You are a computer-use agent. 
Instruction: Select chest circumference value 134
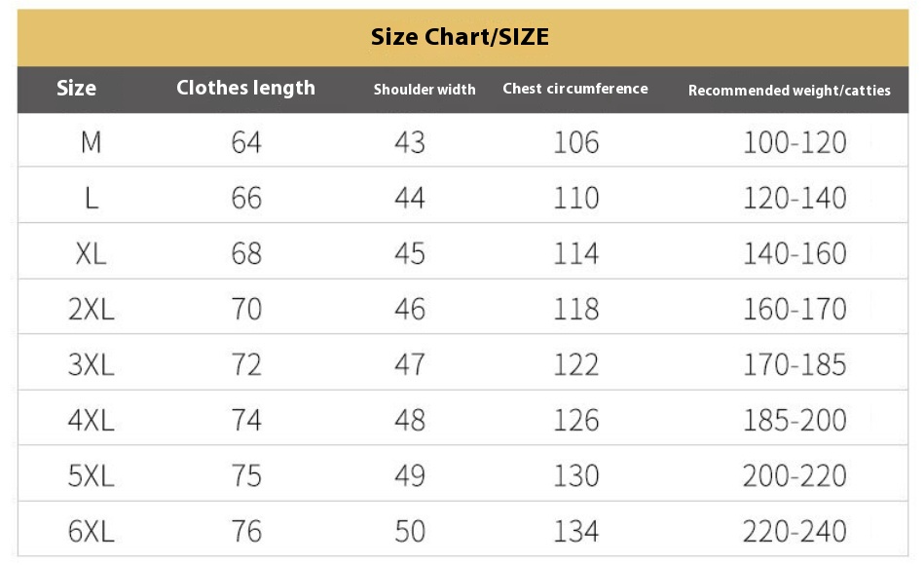(x=575, y=531)
